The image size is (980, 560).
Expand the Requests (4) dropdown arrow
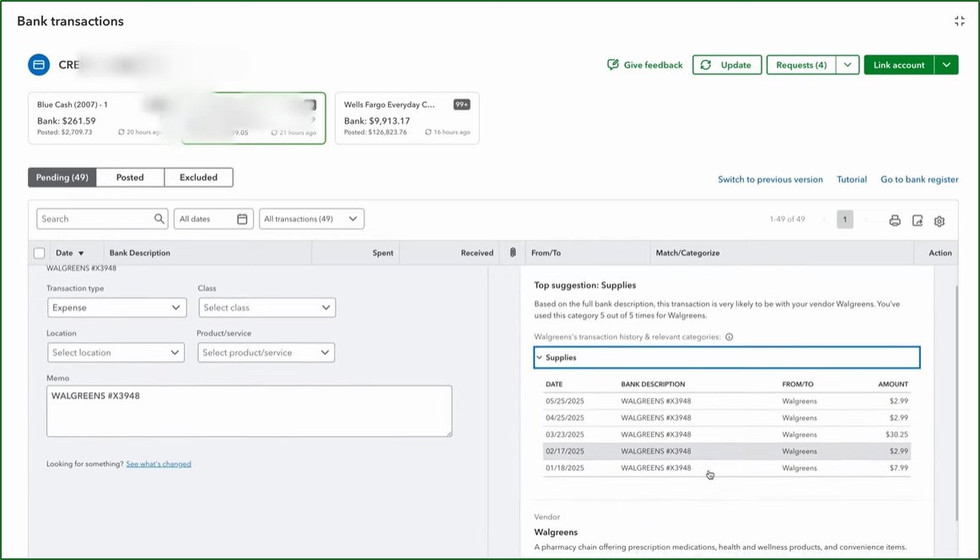tap(848, 65)
